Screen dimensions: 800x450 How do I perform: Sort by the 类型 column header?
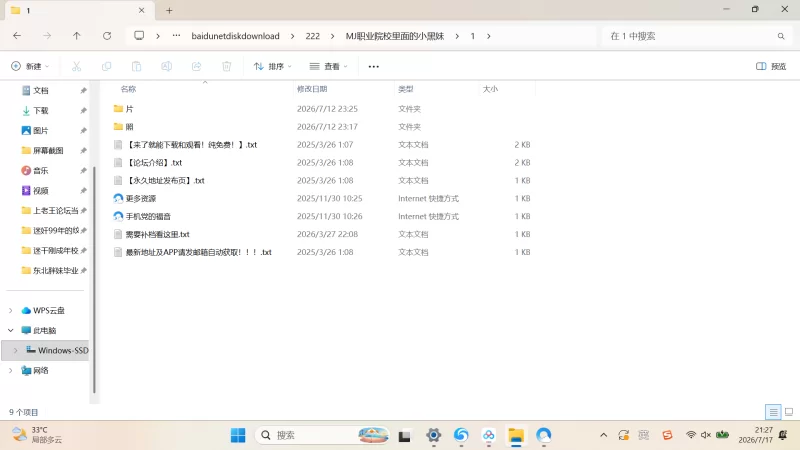coord(406,89)
